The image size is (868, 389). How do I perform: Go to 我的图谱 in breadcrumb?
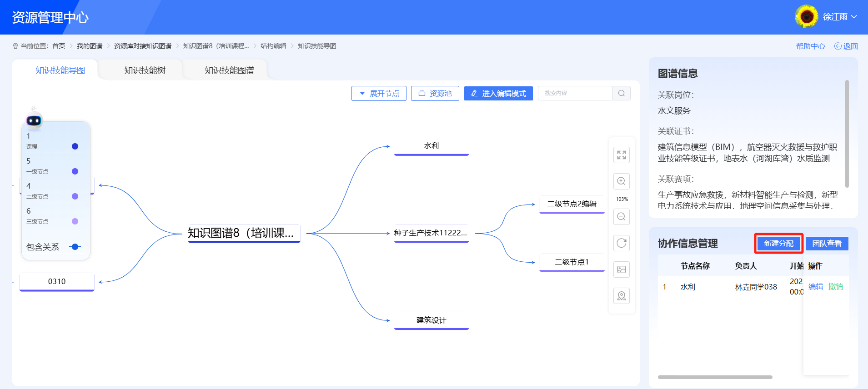pyautogui.click(x=90, y=46)
